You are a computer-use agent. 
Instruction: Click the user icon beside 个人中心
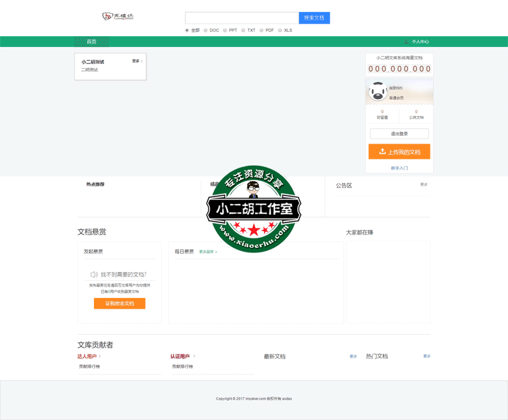tap(406, 42)
